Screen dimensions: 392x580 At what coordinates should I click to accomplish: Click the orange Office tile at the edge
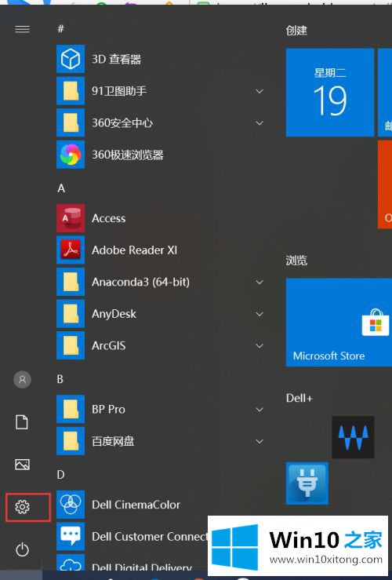point(385,184)
